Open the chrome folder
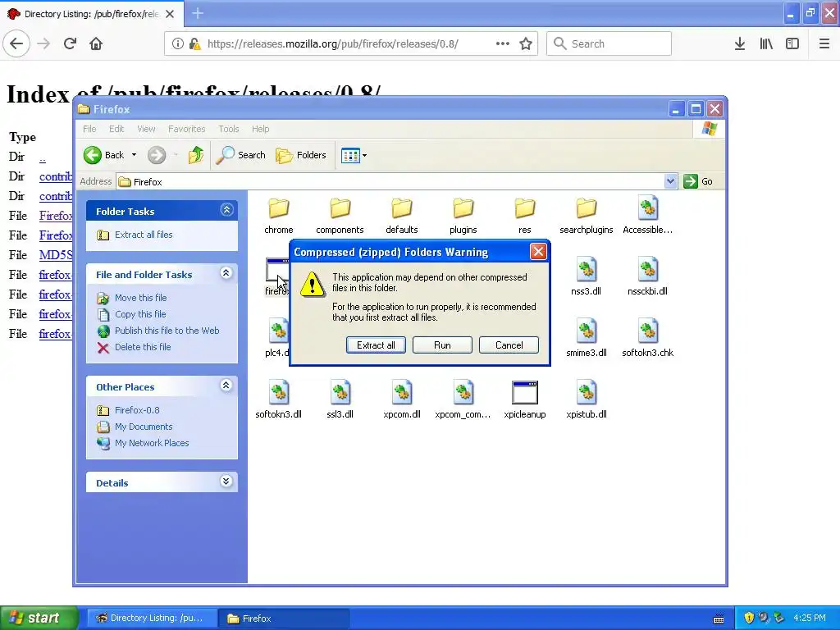This screenshot has width=840, height=630. (279, 216)
